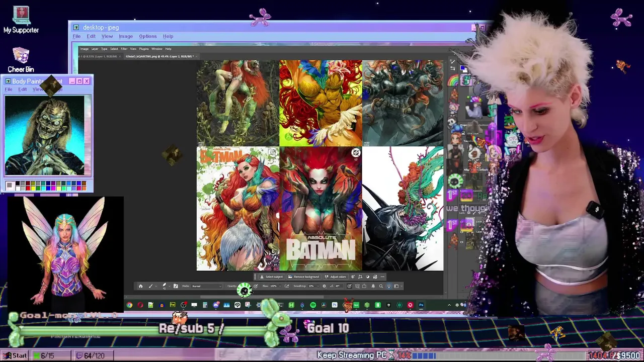Click the Share icon in Photoshop options bar
644x362 pixels.
click(x=364, y=286)
